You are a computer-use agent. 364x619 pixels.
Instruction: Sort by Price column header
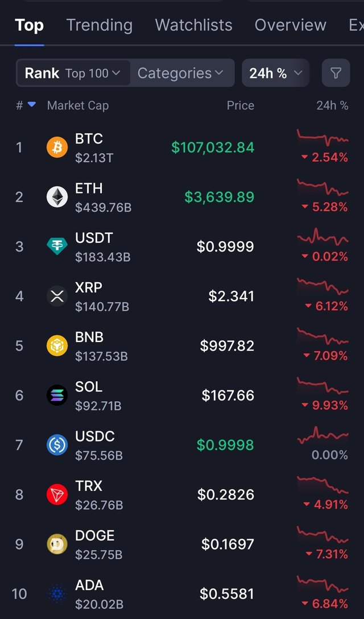[240, 105]
